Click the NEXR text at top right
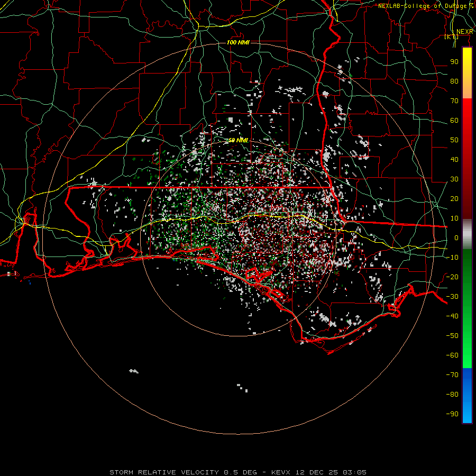This screenshot has width=476, height=476. point(464,32)
